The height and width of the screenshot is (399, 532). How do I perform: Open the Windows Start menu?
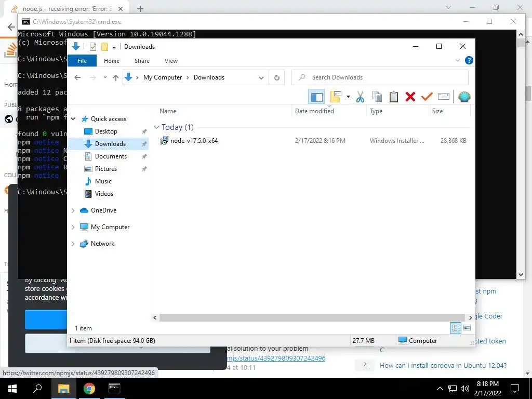pyautogui.click(x=12, y=389)
